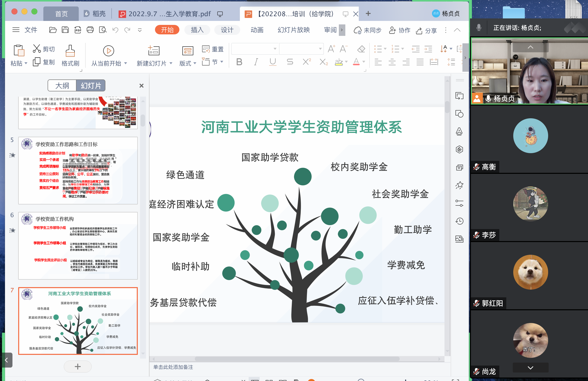Open the font size combo box
This screenshot has width=588, height=381.
[301, 49]
